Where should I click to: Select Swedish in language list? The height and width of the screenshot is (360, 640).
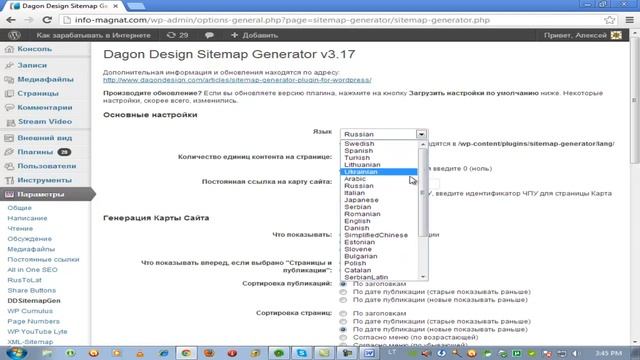(378, 144)
